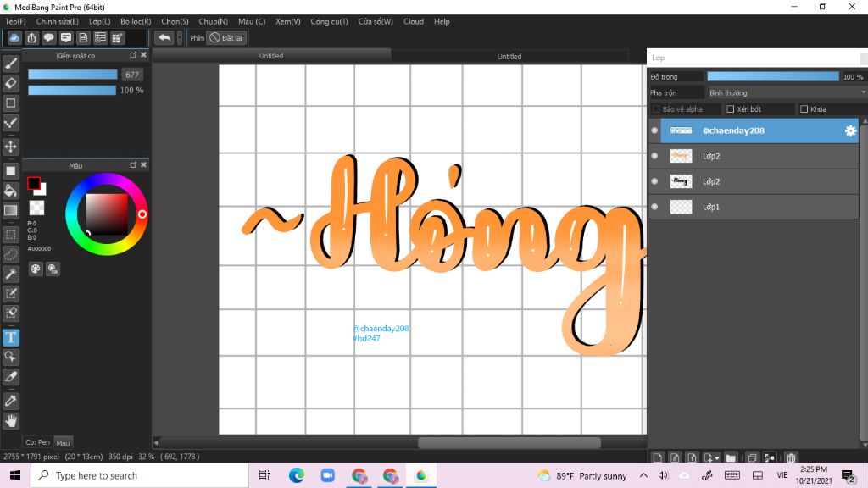
Task: Select the Eyedropper tool
Action: [x=10, y=401]
